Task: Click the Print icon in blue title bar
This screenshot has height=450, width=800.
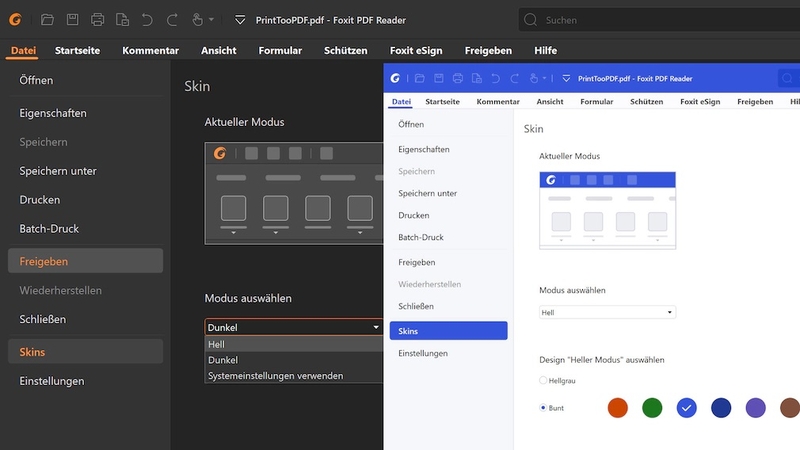Action: 458,78
